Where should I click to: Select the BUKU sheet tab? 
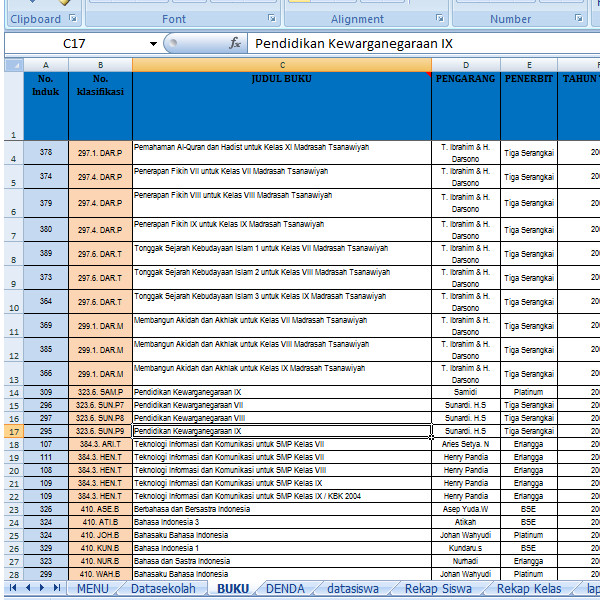pos(233,589)
